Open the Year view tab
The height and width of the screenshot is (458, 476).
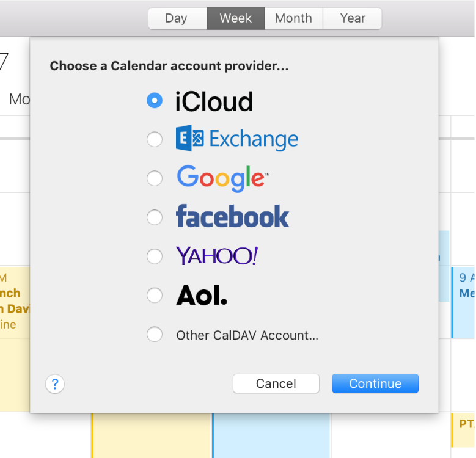pyautogui.click(x=353, y=18)
